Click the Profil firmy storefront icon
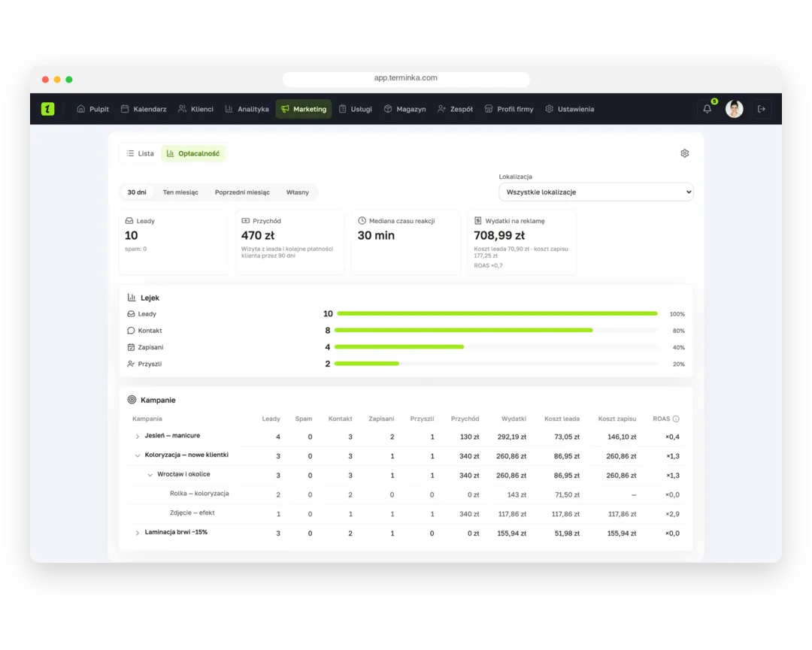 (489, 109)
